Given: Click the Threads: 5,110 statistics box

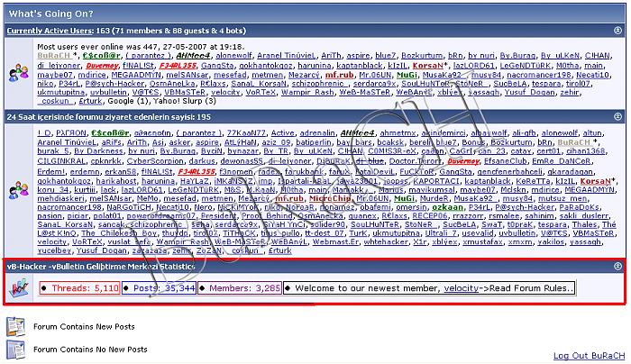Looking at the screenshot, I should pyautogui.click(x=79, y=288).
